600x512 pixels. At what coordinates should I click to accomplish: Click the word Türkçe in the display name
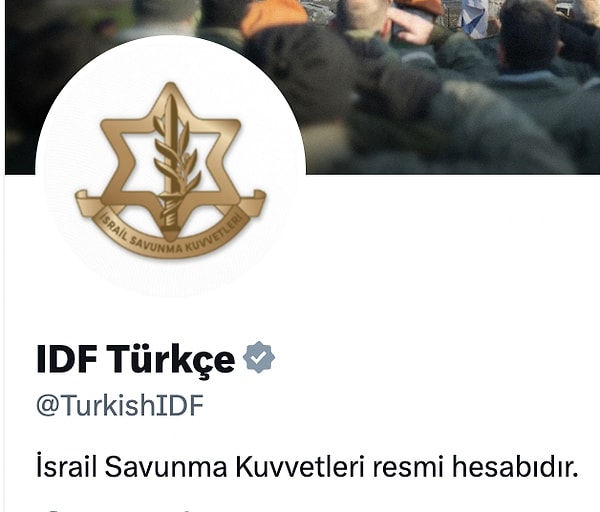click(173, 359)
